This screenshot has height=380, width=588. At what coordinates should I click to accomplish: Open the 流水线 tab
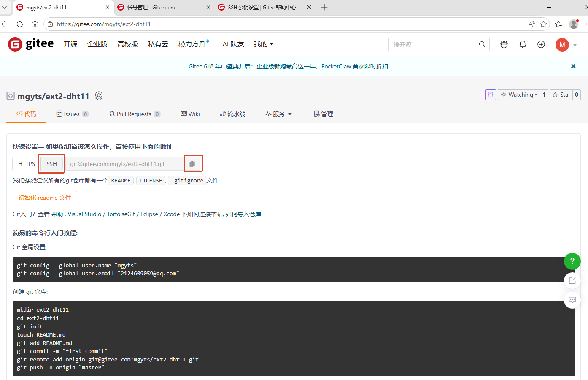click(232, 114)
